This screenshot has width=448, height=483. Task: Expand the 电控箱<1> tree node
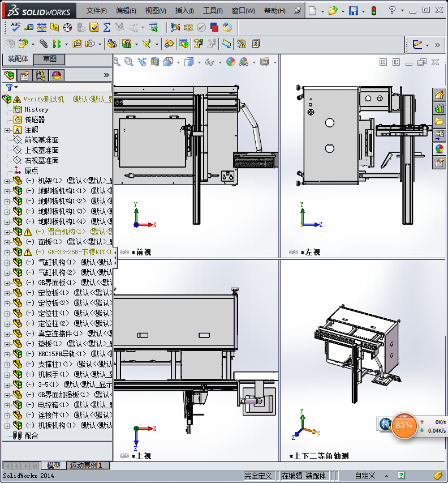tap(7, 405)
